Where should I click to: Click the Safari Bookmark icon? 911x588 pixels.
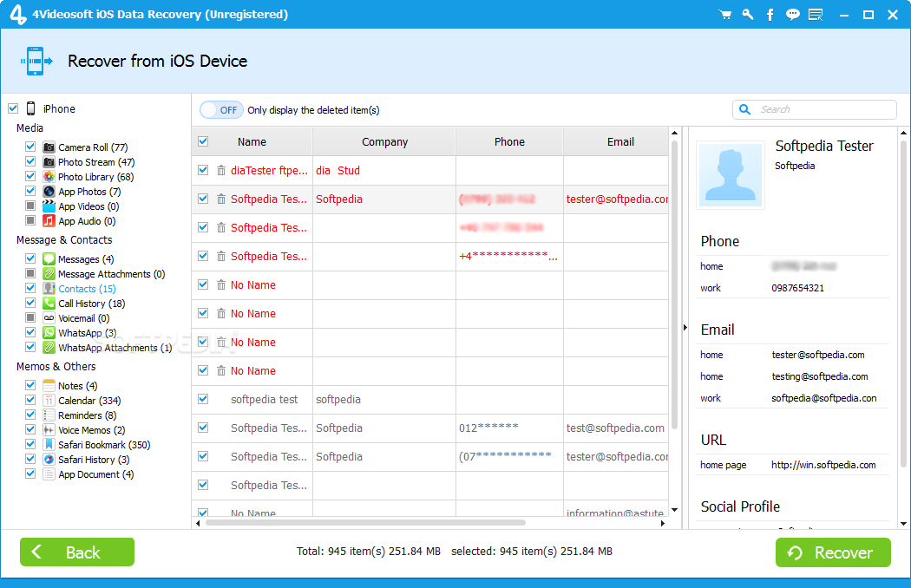49,445
